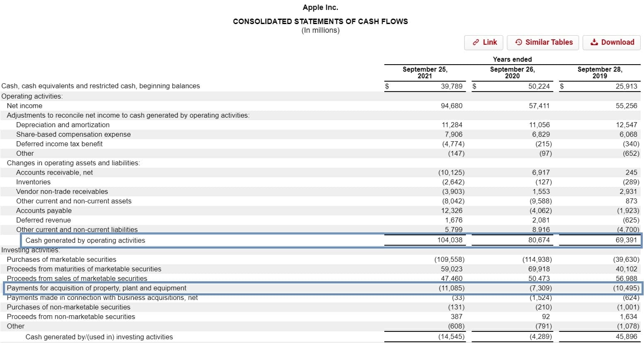Click the chain icon on the Link button
The image size is (644, 343).
476,42
